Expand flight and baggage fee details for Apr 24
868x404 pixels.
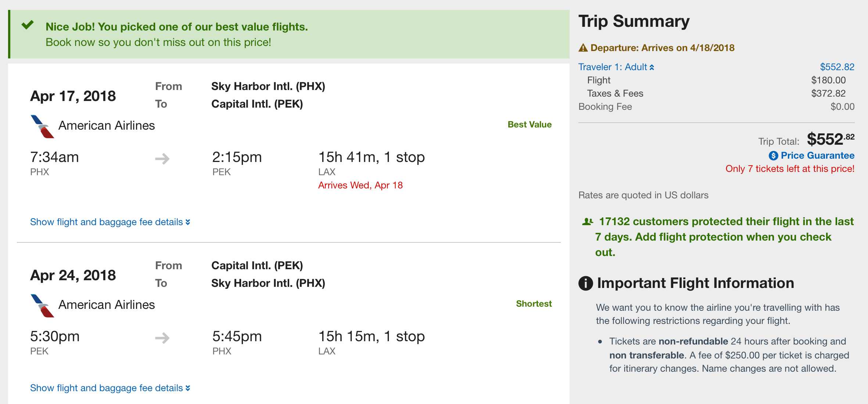pyautogui.click(x=110, y=388)
